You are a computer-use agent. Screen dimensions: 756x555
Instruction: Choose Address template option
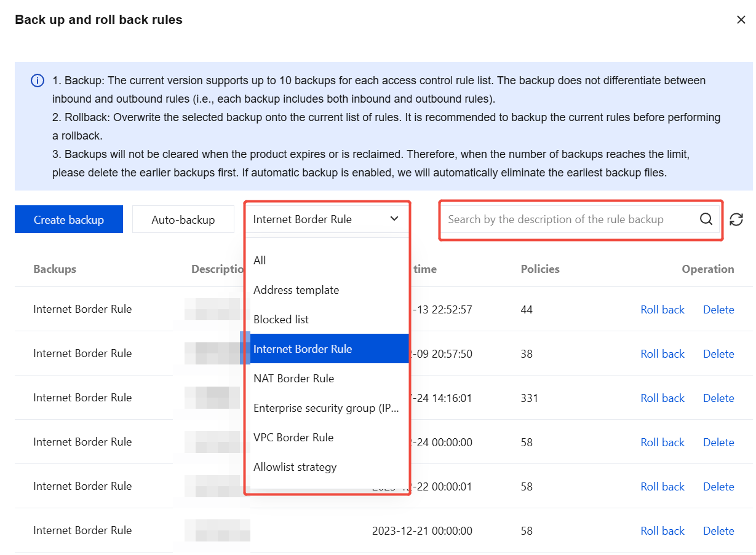[x=296, y=290]
